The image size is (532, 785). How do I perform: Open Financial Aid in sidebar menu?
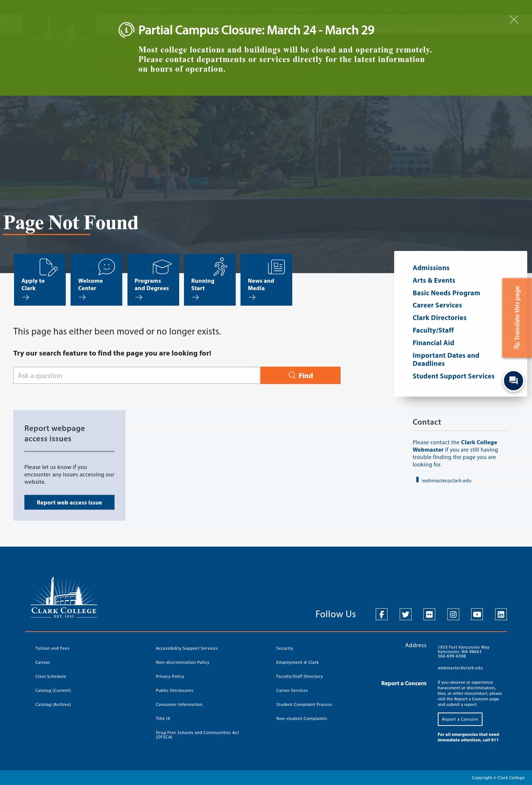coord(433,343)
